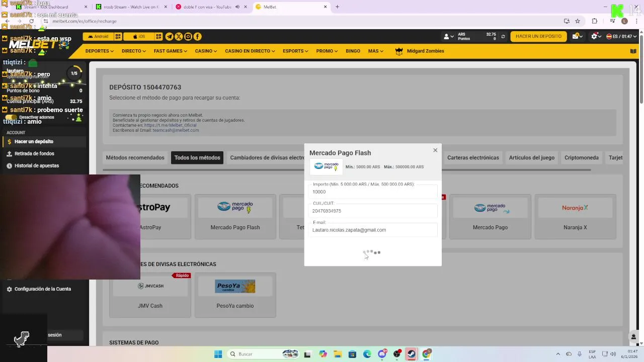This screenshot has width=644, height=362.
Task: Close the Mercado Pago Flash dialog
Action: pyautogui.click(x=435, y=150)
